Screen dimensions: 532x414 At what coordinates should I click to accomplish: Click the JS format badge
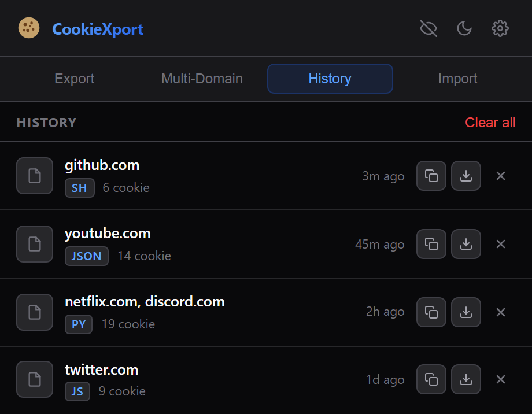click(x=77, y=391)
